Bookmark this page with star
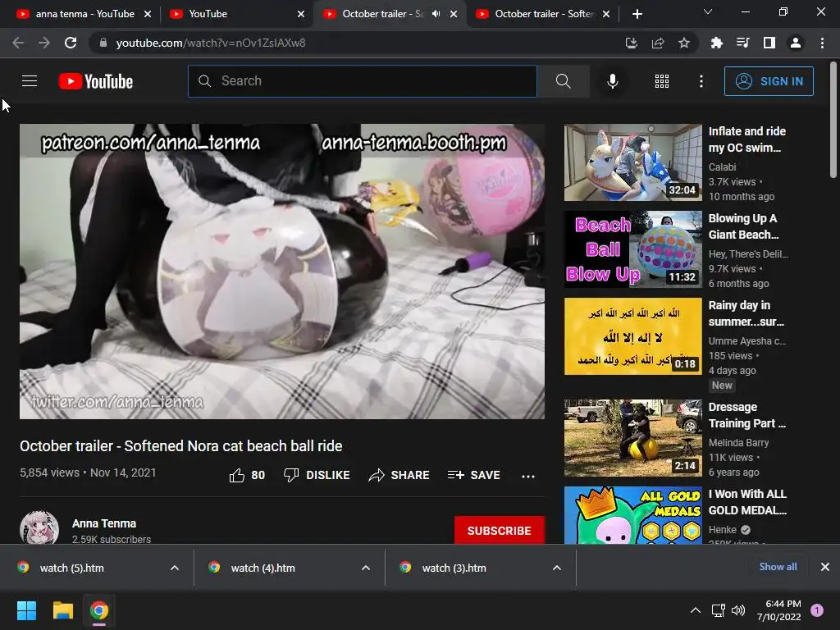The image size is (840, 630). (x=684, y=43)
